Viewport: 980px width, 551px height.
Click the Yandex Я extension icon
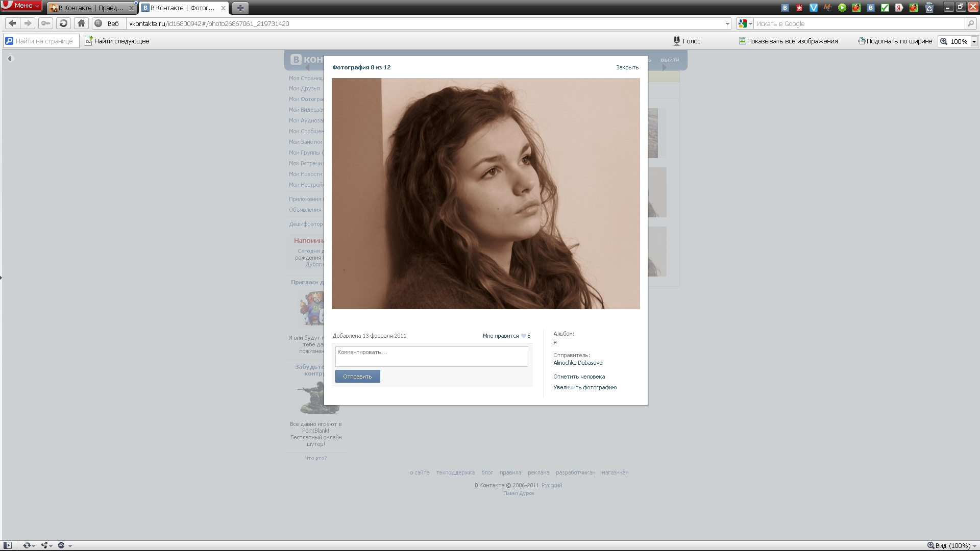[899, 8]
